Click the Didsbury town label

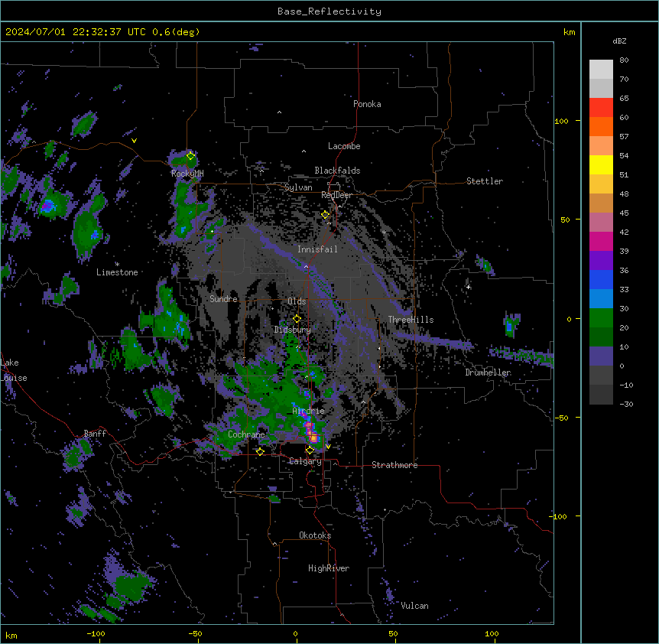click(293, 330)
